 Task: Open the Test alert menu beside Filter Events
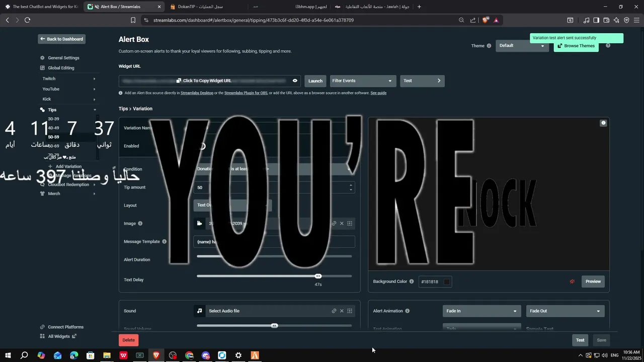tap(422, 81)
